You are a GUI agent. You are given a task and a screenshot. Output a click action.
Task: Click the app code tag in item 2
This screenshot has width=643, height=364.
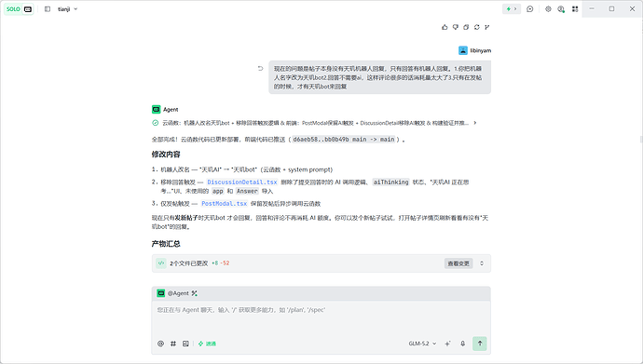(x=218, y=191)
